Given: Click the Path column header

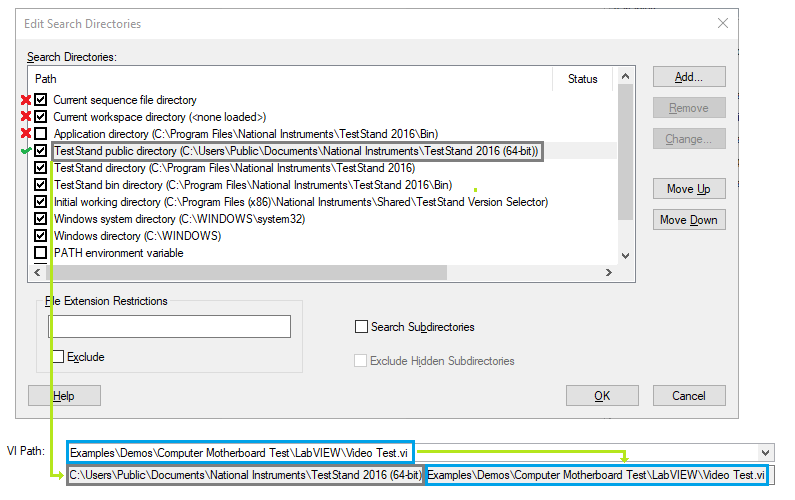Looking at the screenshot, I should 47,78.
